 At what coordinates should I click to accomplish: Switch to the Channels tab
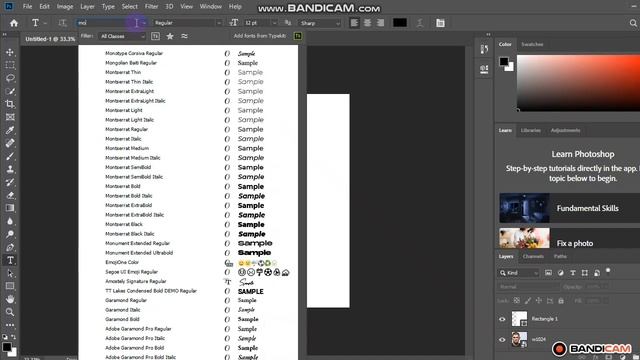pyautogui.click(x=533, y=256)
